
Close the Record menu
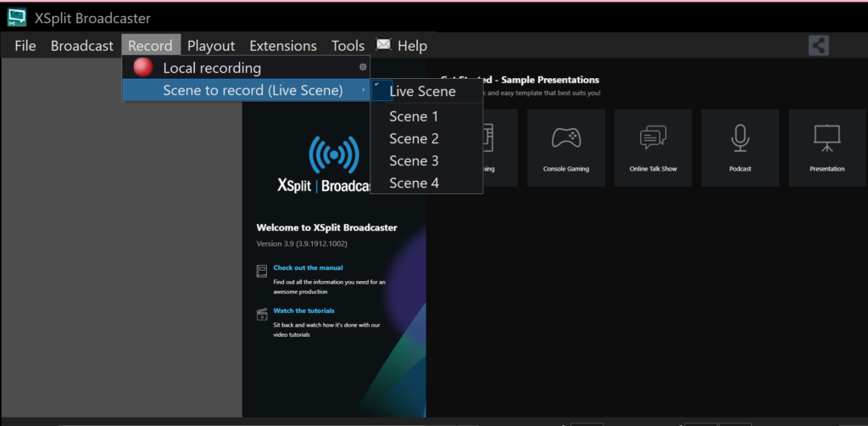[x=151, y=46]
